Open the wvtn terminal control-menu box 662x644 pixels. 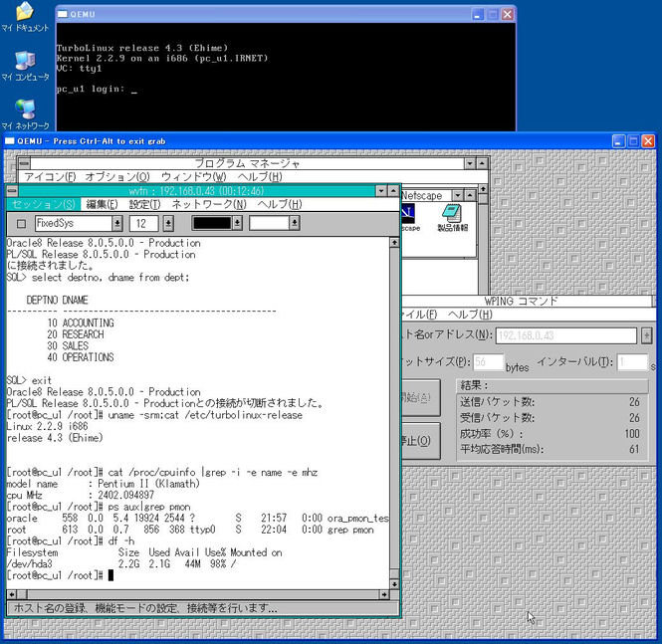click(x=12, y=191)
